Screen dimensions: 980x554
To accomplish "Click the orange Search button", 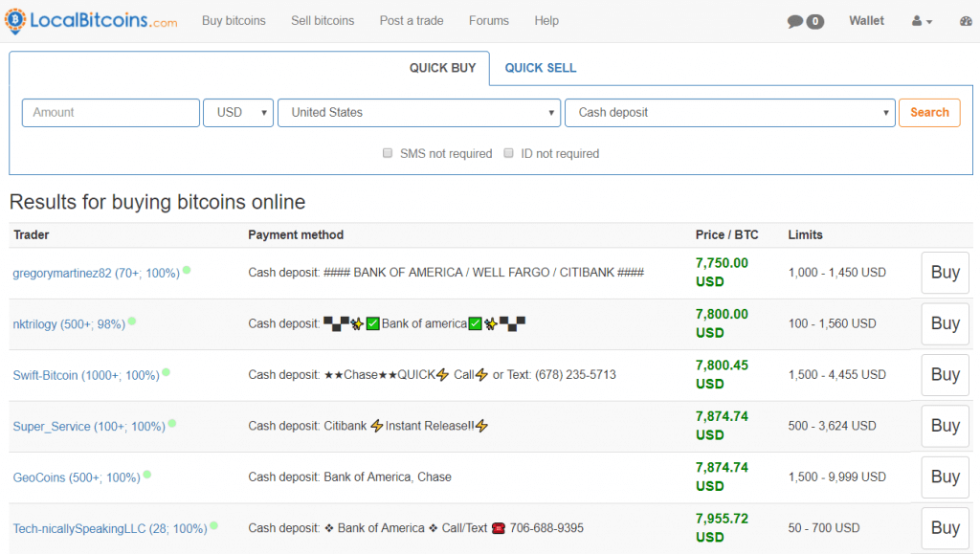I will (x=929, y=112).
